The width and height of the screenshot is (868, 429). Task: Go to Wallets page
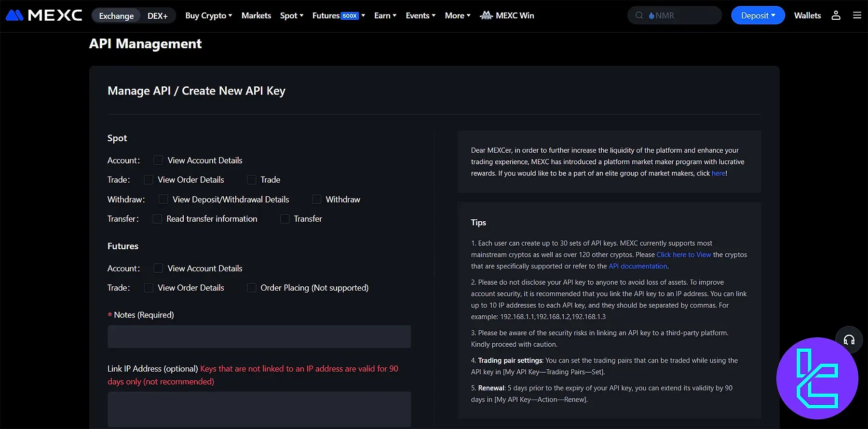[807, 15]
